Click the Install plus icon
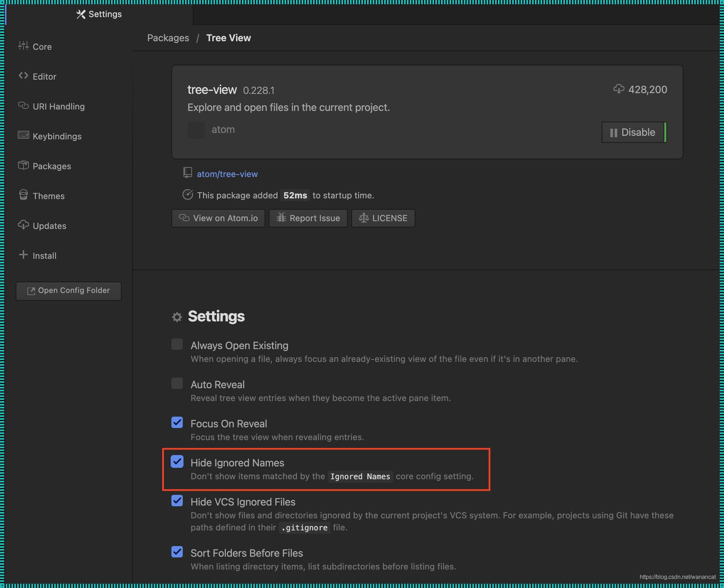The height and width of the screenshot is (588, 724). coord(23,255)
